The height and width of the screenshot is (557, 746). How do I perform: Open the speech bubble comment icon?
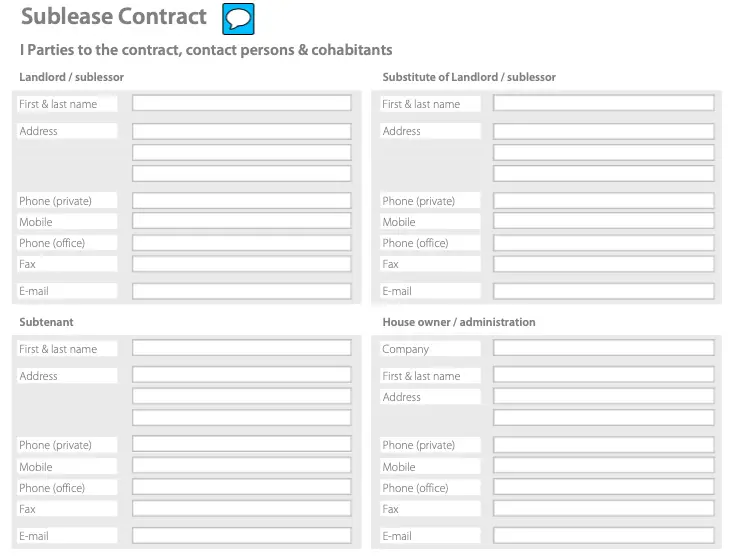point(238,19)
